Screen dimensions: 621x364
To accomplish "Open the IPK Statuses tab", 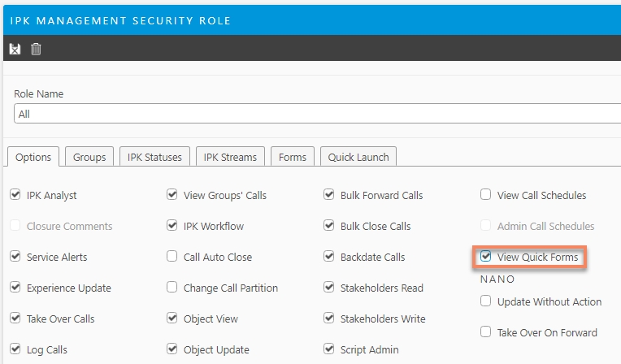I will click(x=156, y=157).
